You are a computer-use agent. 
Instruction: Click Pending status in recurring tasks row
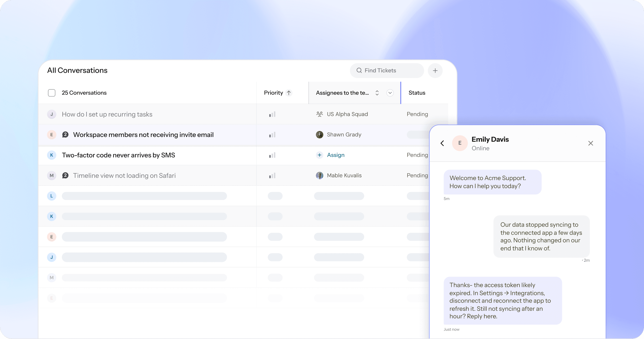pyautogui.click(x=417, y=114)
